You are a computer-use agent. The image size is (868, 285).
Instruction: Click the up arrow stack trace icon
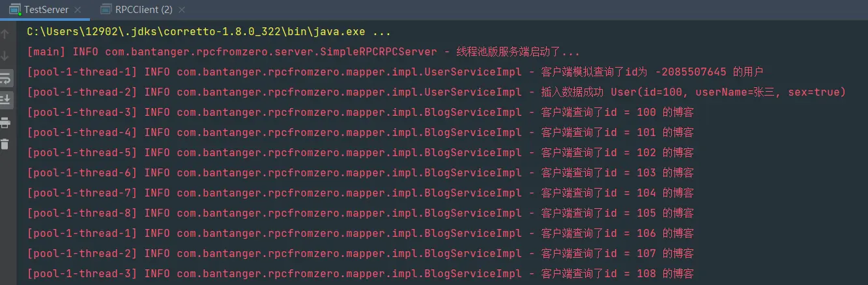pyautogui.click(x=5, y=34)
